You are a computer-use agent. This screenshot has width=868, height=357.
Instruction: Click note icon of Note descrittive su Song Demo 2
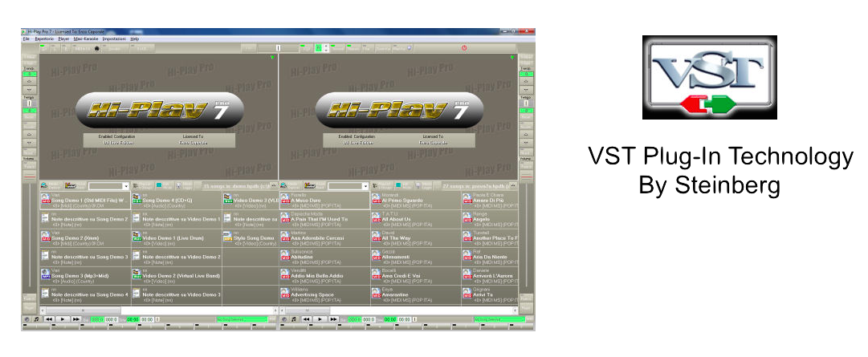(46, 218)
